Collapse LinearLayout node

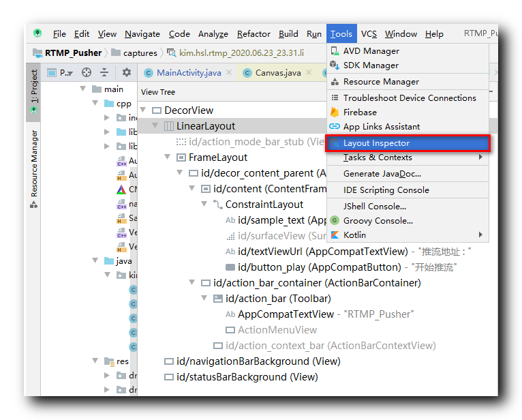(x=155, y=125)
